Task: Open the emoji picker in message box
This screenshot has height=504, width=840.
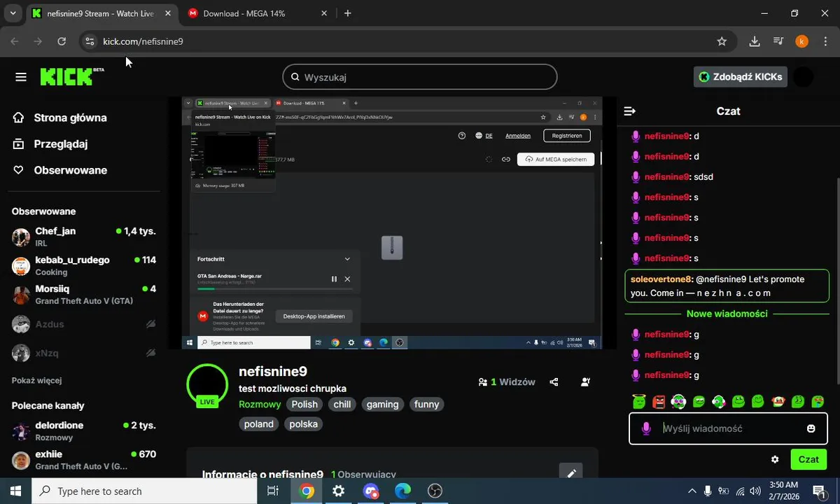Action: pyautogui.click(x=811, y=428)
